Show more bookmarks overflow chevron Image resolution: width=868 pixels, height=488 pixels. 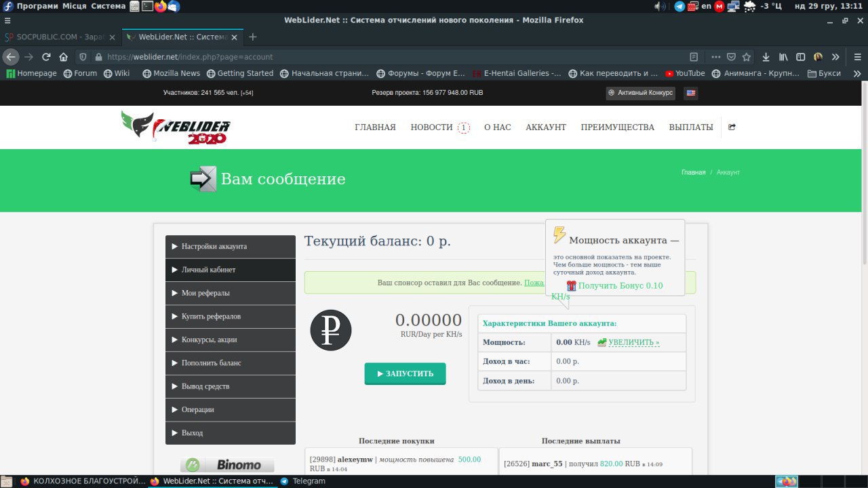pos(857,73)
